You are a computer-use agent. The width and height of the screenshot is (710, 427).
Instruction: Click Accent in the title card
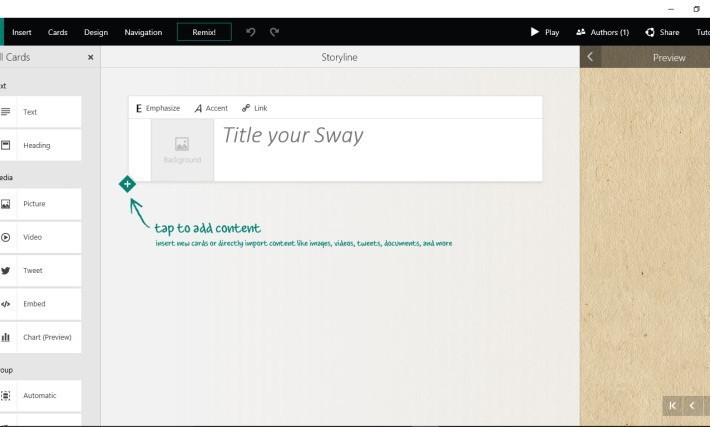coord(211,108)
